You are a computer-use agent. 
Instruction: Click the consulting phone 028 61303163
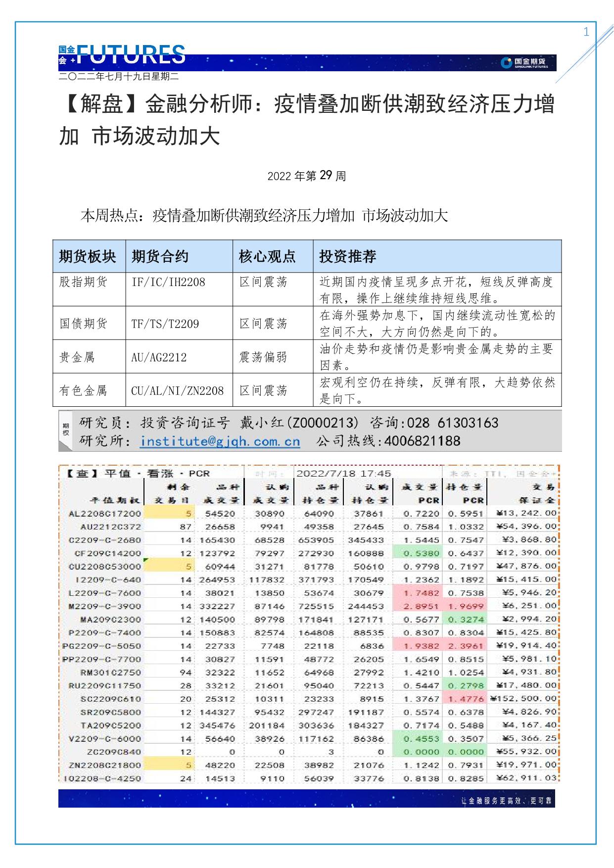point(453,423)
